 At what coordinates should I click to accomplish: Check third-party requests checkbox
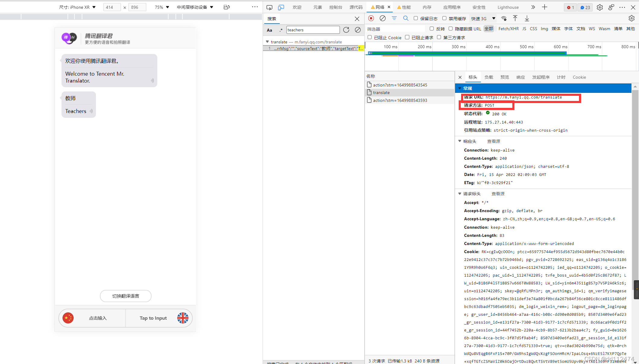point(439,37)
